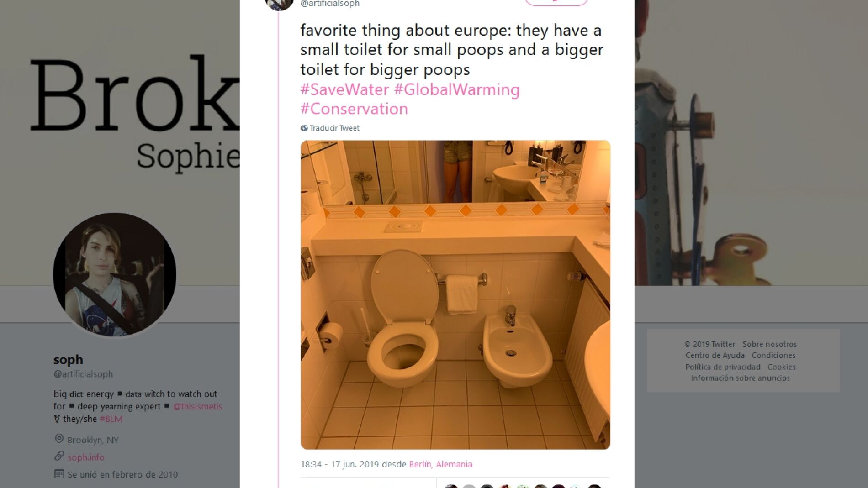
Task: Click Información sobre anuncios link
Action: [x=740, y=378]
